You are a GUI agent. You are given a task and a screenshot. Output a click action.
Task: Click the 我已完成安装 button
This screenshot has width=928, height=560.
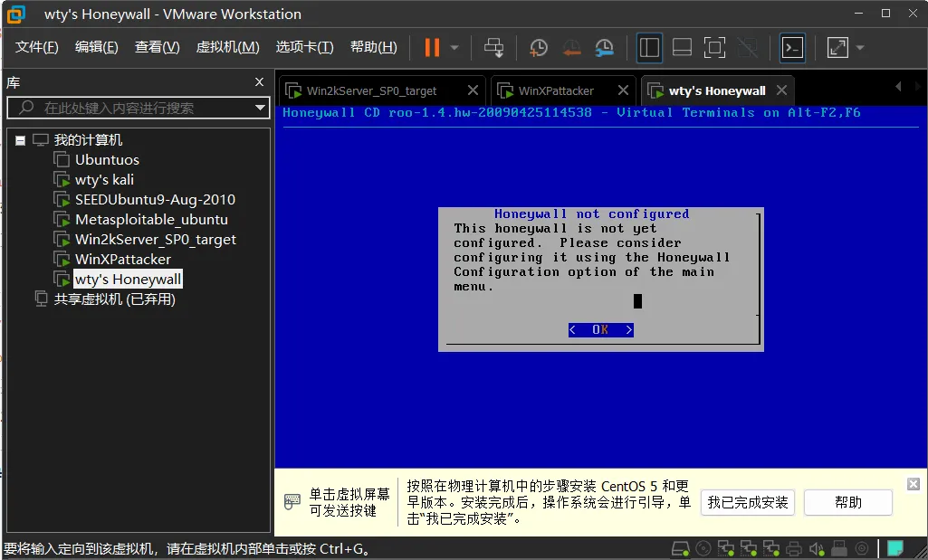(748, 503)
